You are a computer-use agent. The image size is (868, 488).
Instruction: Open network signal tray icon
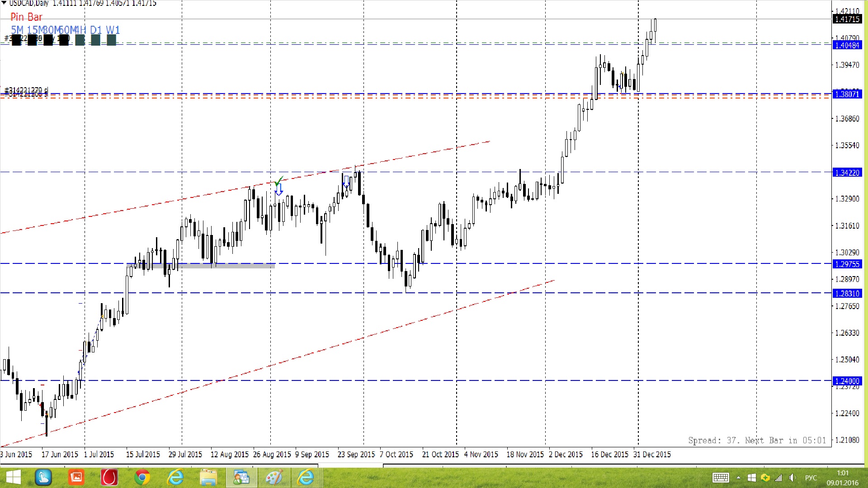[778, 478]
